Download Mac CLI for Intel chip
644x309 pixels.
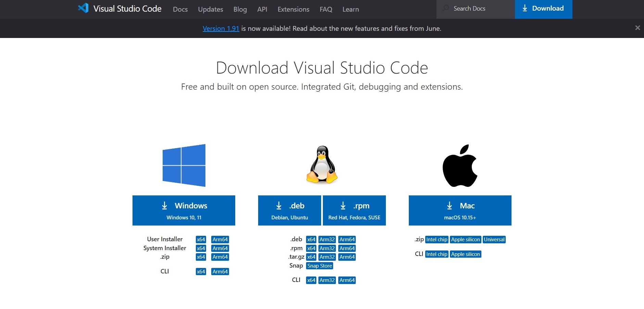pyautogui.click(x=437, y=254)
